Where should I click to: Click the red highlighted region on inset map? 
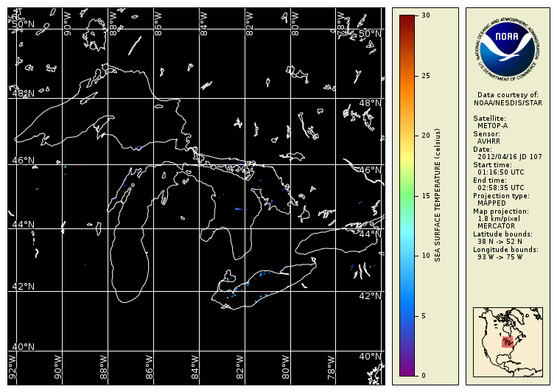pyautogui.click(x=508, y=342)
